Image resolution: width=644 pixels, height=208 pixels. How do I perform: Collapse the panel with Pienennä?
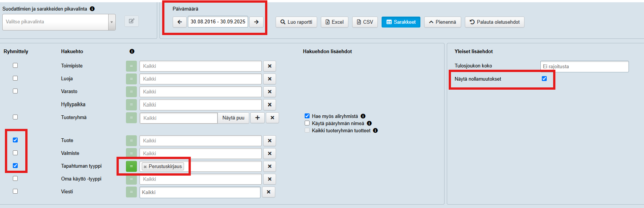[x=442, y=22]
